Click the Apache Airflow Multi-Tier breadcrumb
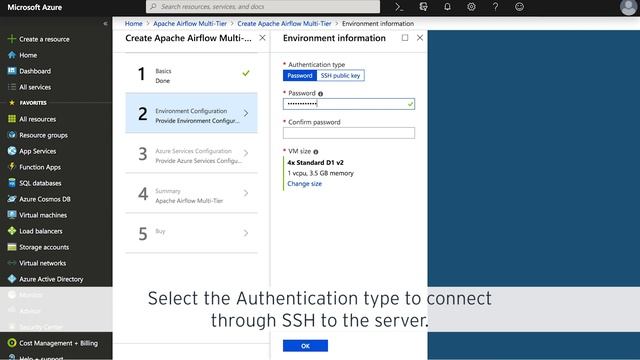This screenshot has width=640, height=360. (190, 24)
